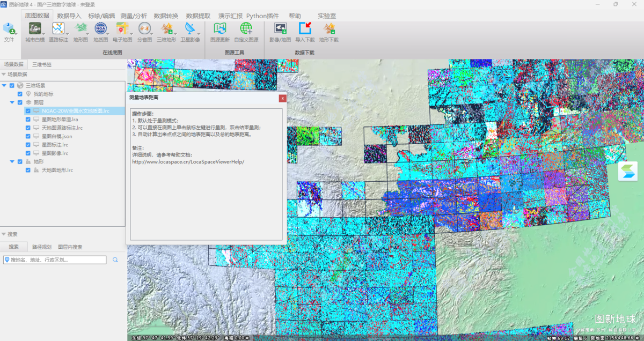This screenshot has width=644, height=341.
Task: Close the 测量地表距离 dialog
Action: 282,98
